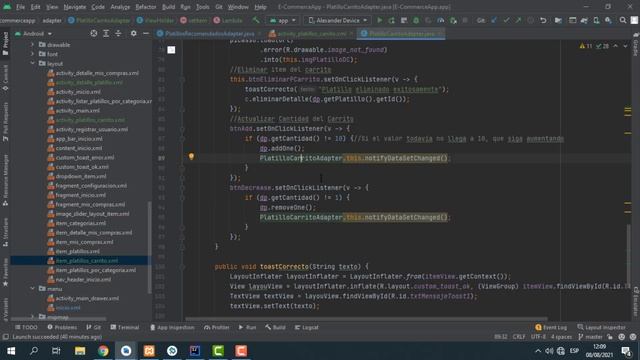640x360 pixels.
Task: Click the Stop app square icon
Action: click(x=464, y=20)
